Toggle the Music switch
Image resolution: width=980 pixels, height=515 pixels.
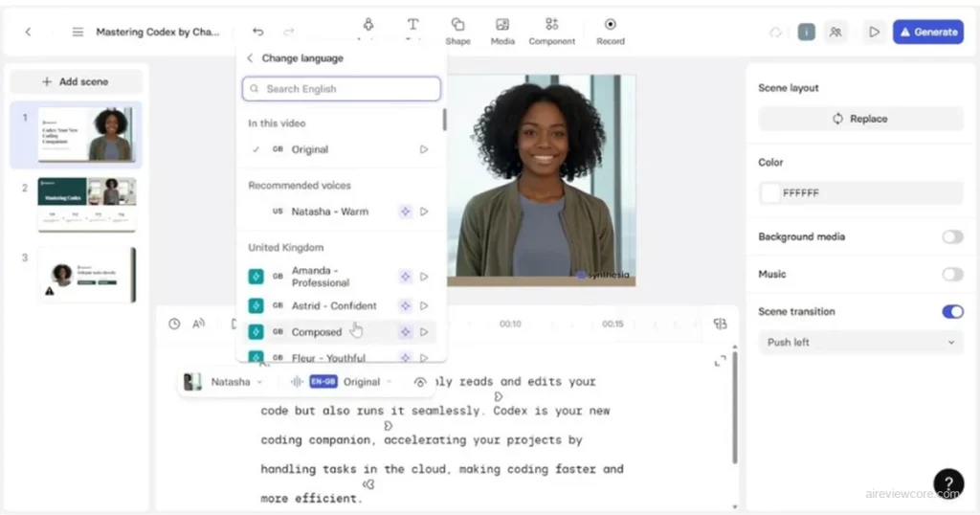click(952, 275)
